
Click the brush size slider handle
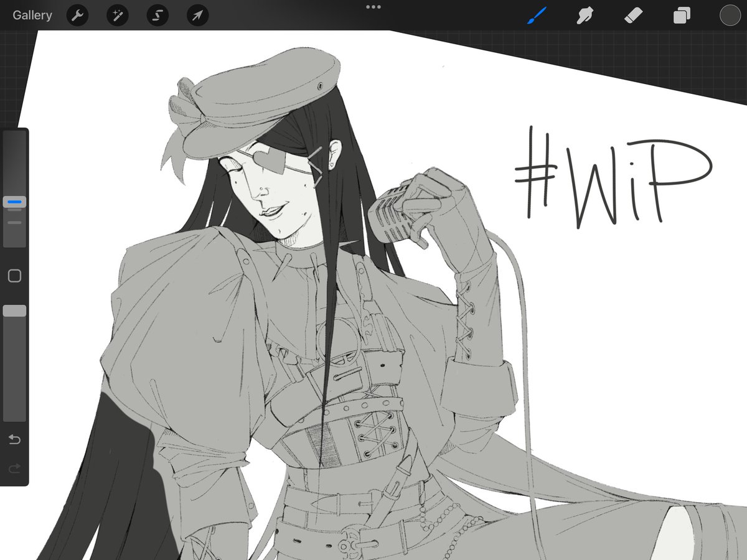14,202
